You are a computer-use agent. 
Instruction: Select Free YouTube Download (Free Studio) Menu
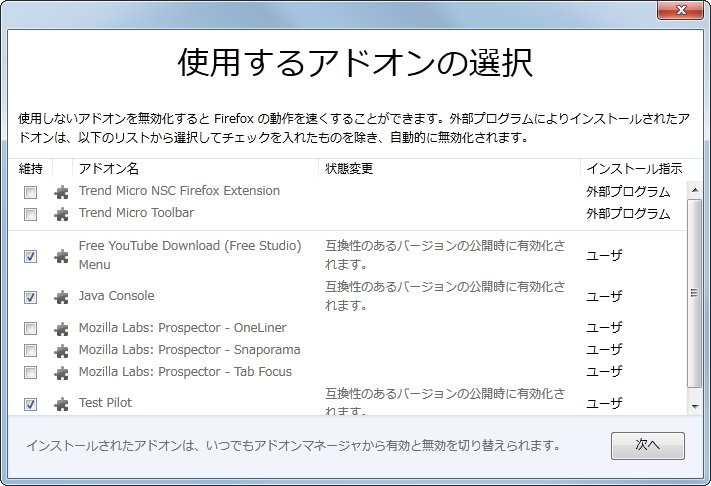click(190, 255)
